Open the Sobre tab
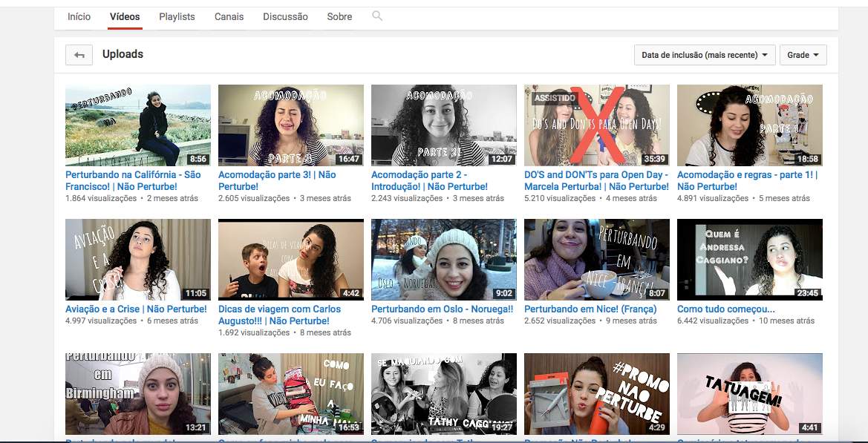This screenshot has width=868, height=443. 339,16
